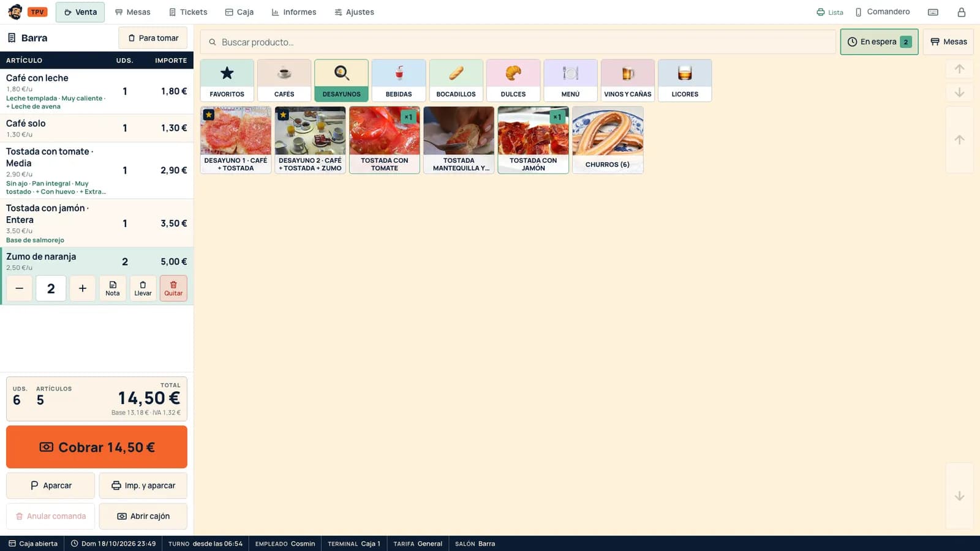Click the Mesas button beside En espera
Screen dimensions: 980x551
[948, 42]
